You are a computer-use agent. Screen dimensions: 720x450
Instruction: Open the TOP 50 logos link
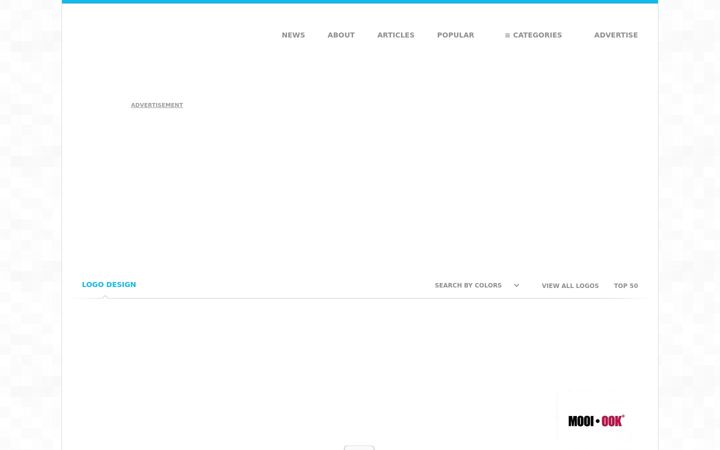tap(626, 286)
